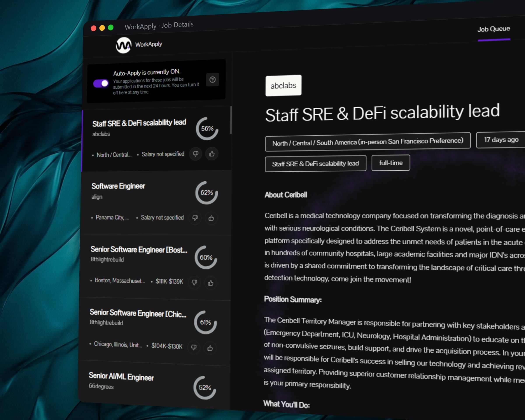Click the job list scrollbar
The height and width of the screenshot is (420, 525).
coord(231,120)
